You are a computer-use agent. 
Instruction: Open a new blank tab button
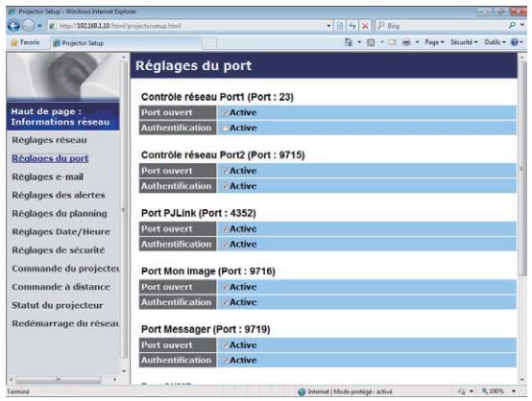tap(209, 43)
